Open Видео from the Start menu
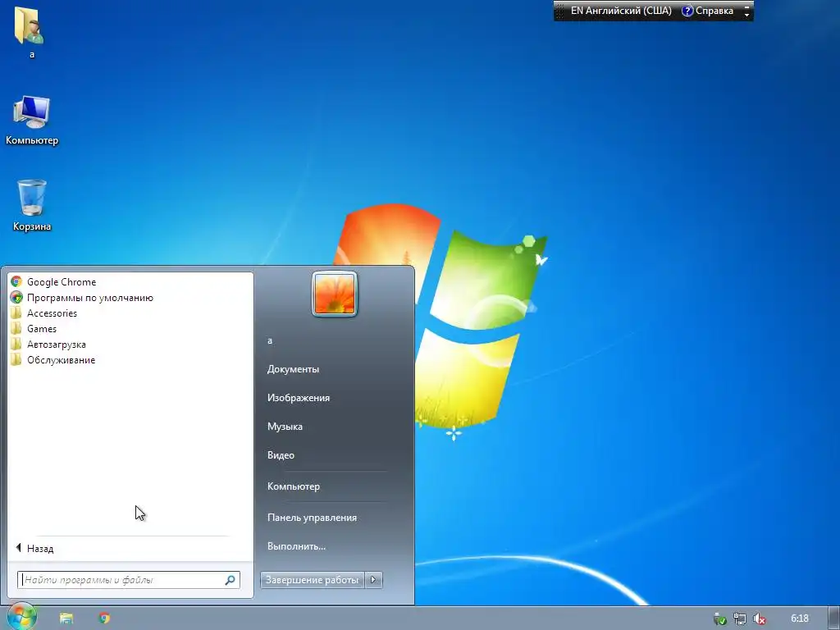 (x=281, y=454)
